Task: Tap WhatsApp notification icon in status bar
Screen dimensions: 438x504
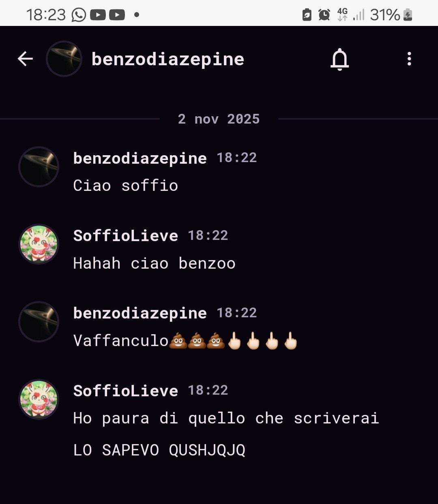Action: point(79,15)
